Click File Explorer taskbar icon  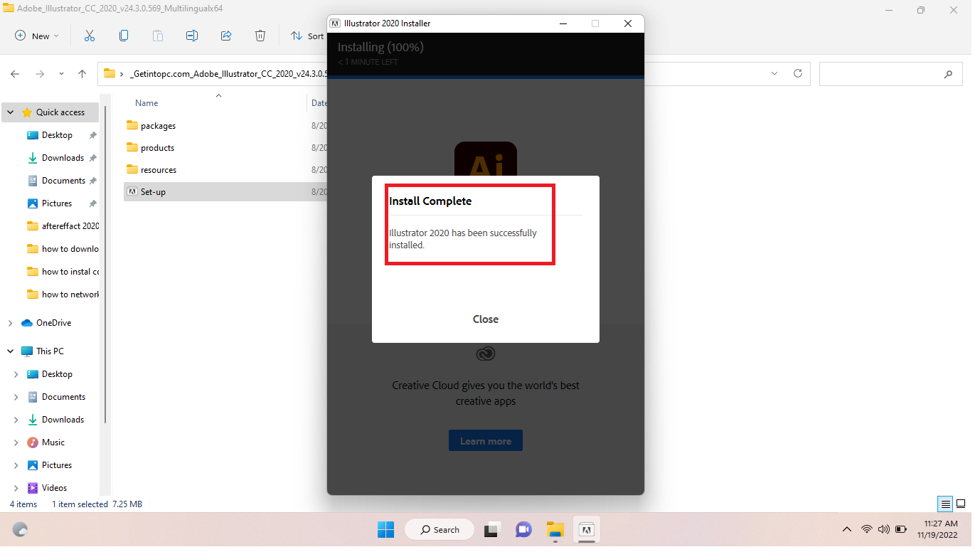(x=555, y=530)
